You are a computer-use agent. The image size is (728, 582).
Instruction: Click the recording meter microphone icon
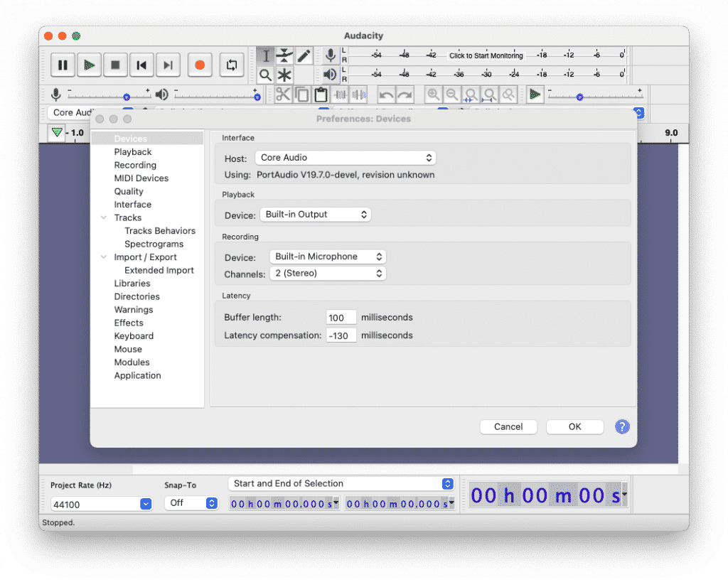click(331, 55)
